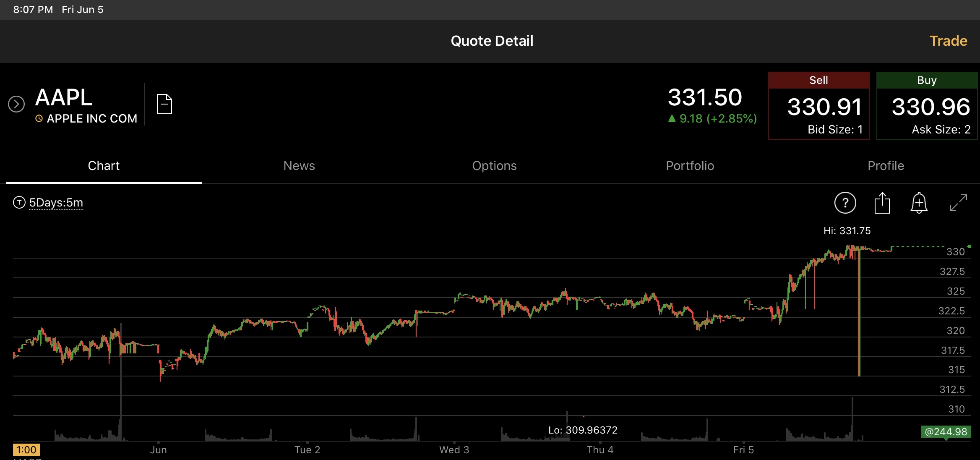Tap the Thu 4 date axis label
The width and height of the screenshot is (980, 460).
click(600, 450)
